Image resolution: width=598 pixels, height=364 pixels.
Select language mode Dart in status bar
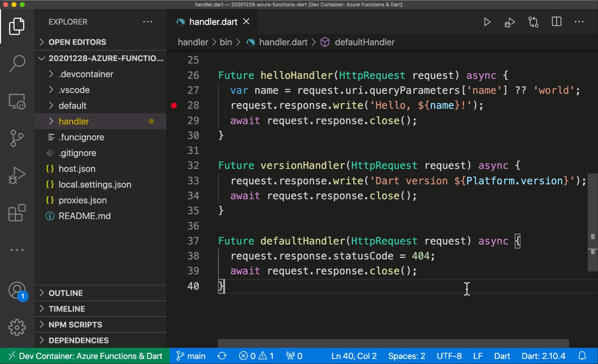point(502,356)
